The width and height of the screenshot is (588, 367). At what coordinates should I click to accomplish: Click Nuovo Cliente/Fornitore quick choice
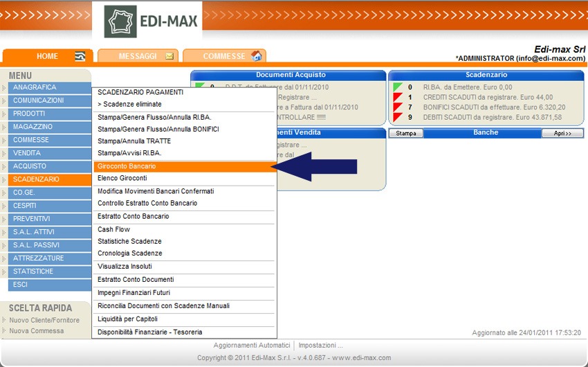[44, 320]
